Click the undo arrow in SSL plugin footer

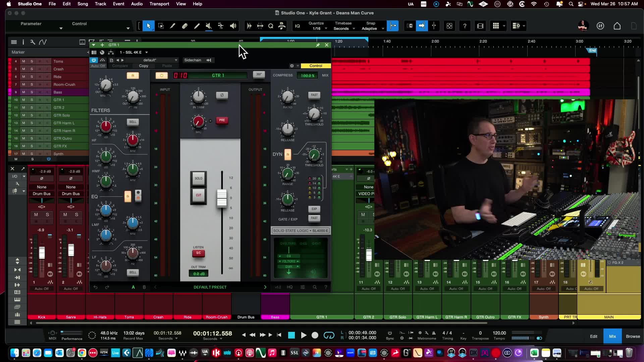[x=96, y=287]
